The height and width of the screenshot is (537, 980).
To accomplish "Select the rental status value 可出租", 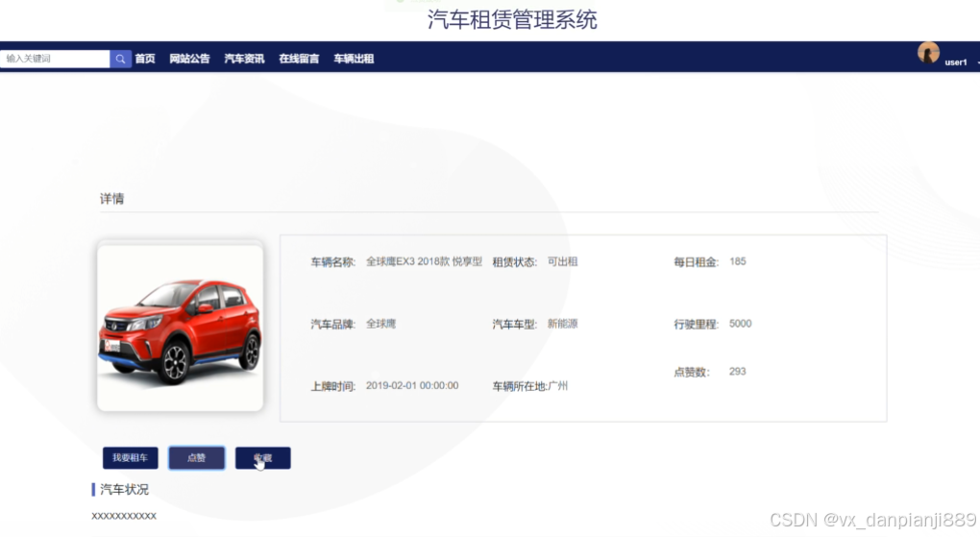I will (x=562, y=261).
